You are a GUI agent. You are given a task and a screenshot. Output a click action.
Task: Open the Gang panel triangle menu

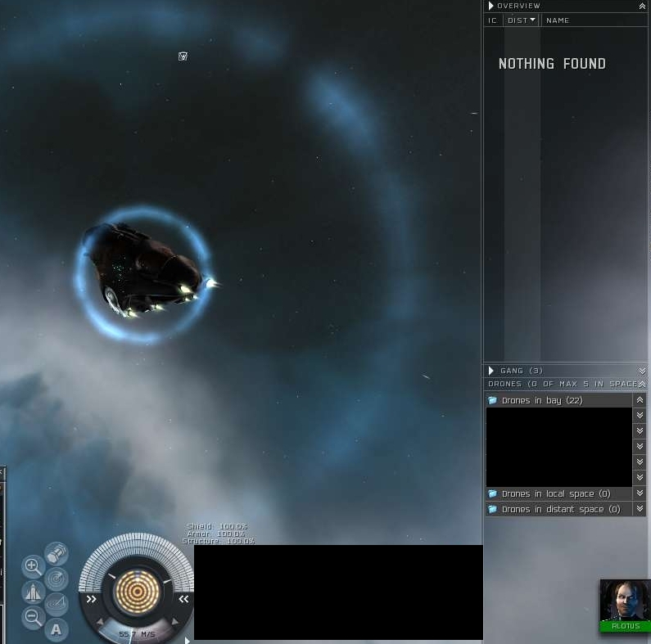(x=491, y=371)
